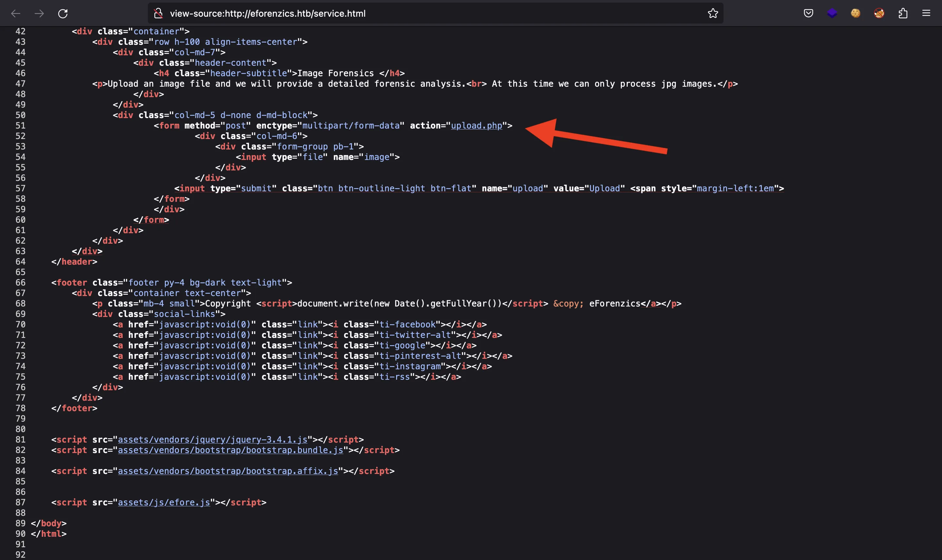Click line number 51
The height and width of the screenshot is (560, 942).
(x=20, y=126)
